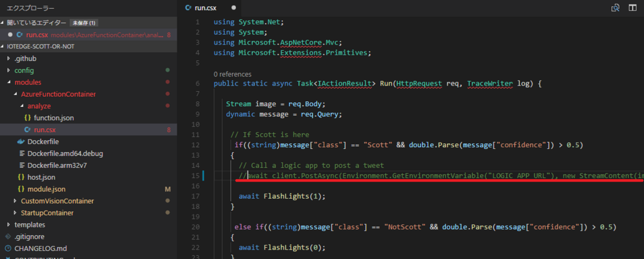This screenshot has width=644, height=259.
Task: Click line number 15 in the gutter
Action: coord(196,175)
